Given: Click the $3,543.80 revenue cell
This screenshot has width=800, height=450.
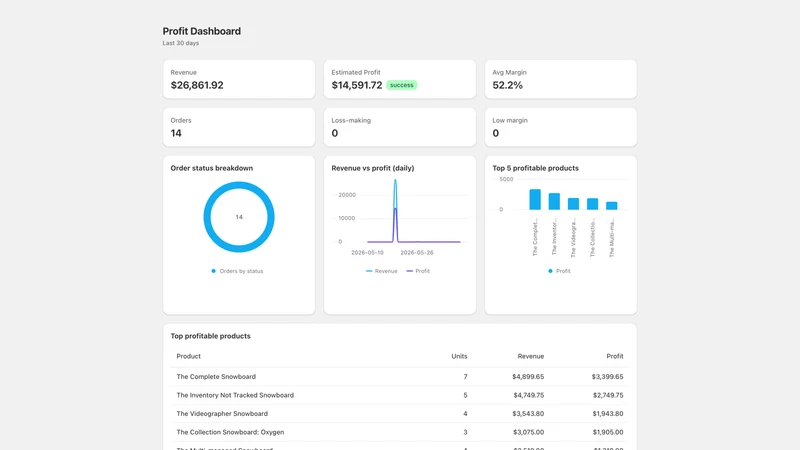Looking at the screenshot, I should (x=528, y=413).
